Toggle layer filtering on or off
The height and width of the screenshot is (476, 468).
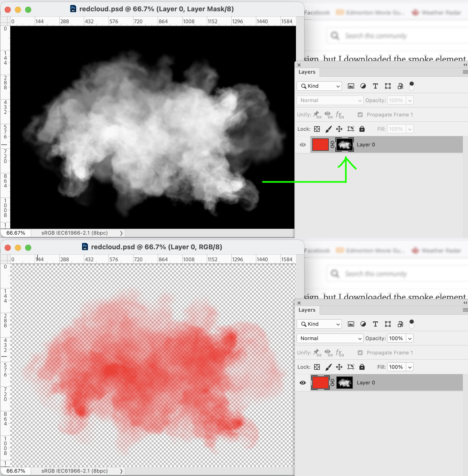tap(411, 86)
